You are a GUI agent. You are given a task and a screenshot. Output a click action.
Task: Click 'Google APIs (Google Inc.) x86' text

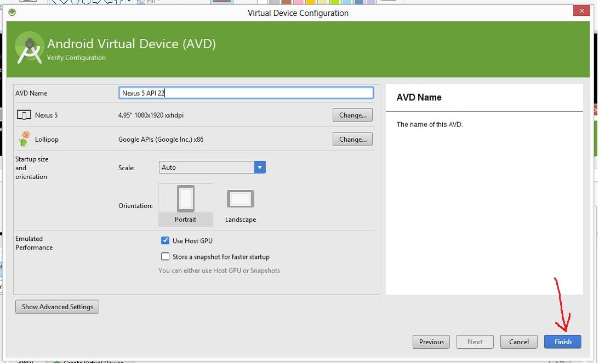click(161, 139)
